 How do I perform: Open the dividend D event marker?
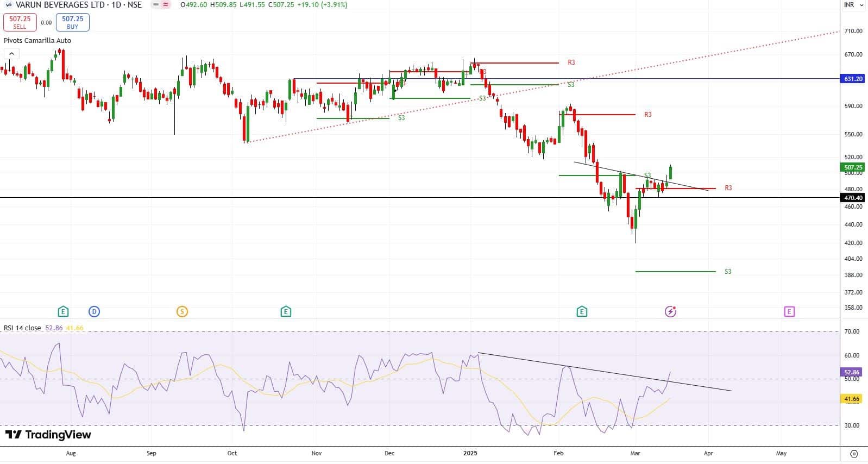click(x=94, y=311)
